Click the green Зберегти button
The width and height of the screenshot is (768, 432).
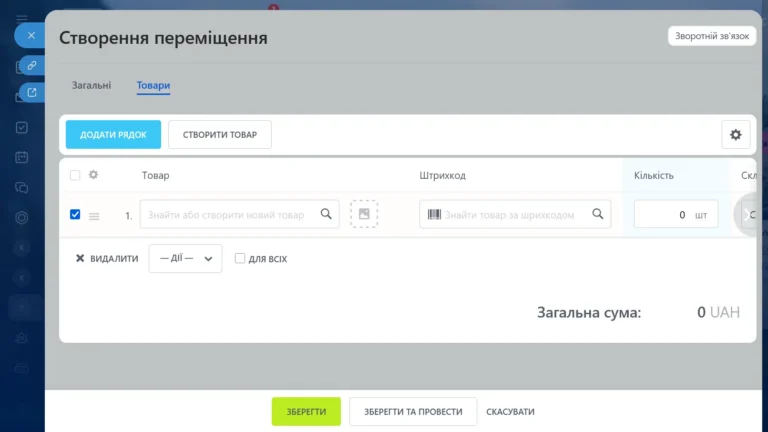coord(306,411)
